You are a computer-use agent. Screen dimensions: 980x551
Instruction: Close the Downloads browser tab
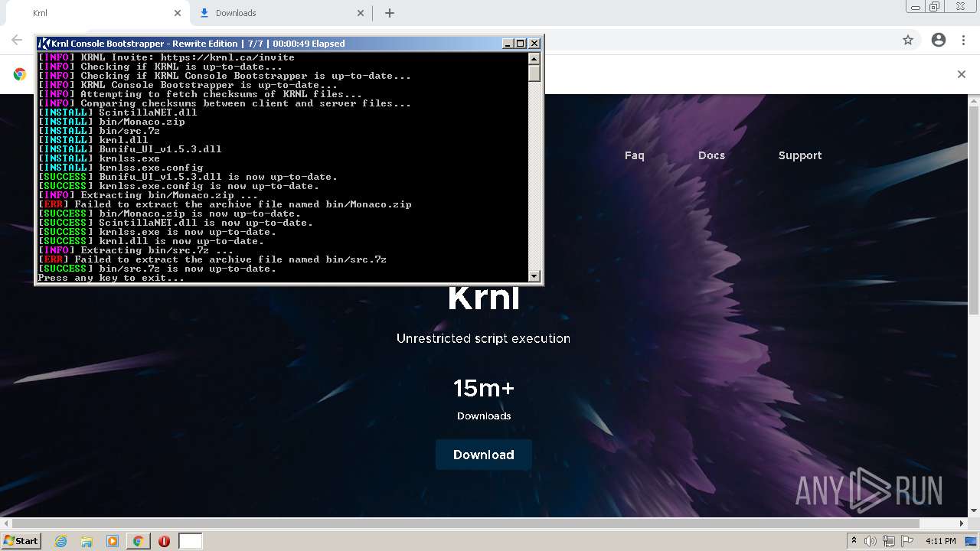point(361,13)
